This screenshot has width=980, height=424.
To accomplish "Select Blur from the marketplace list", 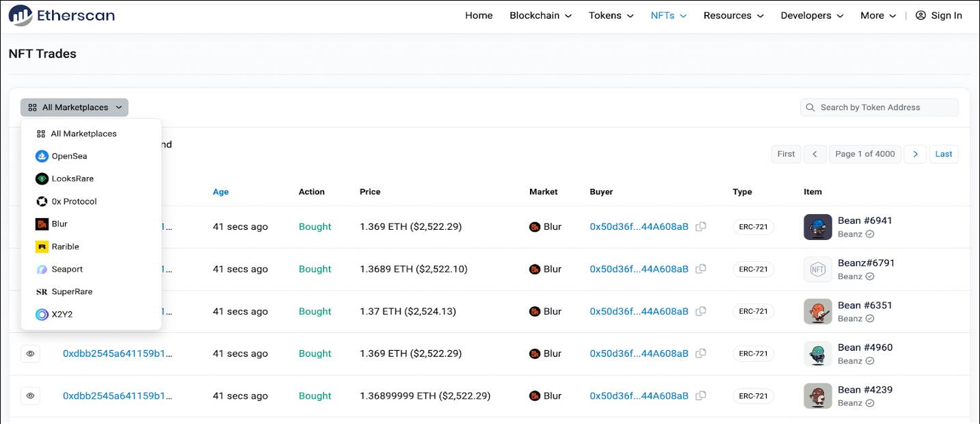I will pyautogui.click(x=91, y=224).
